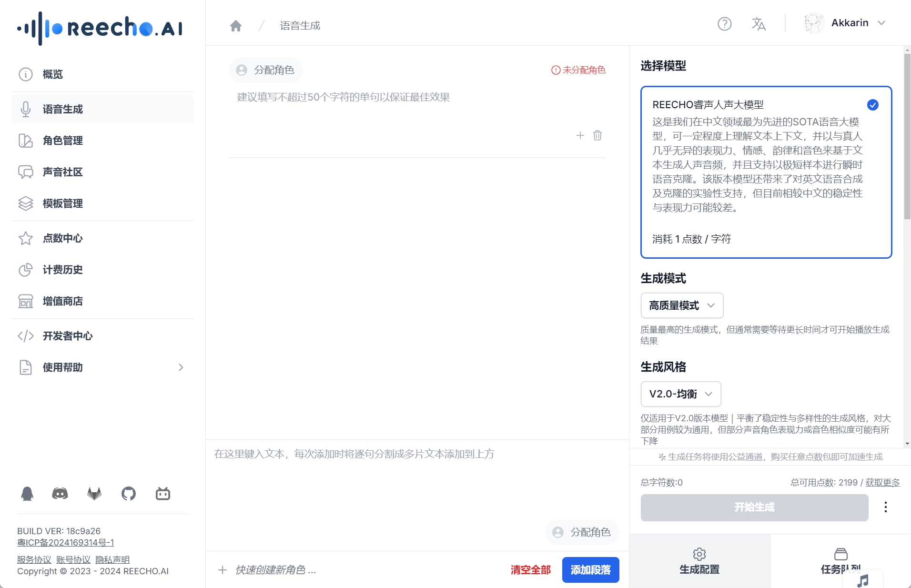Screen dimensions: 911x588
Task: Open the 服务协议 link
Action: (x=34, y=560)
